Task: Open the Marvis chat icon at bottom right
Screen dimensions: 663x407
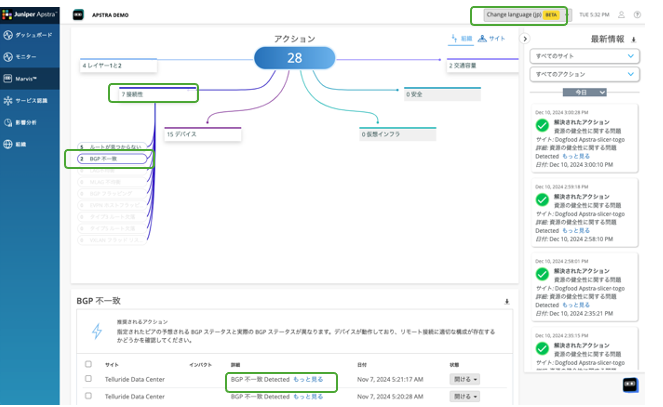Action: [x=630, y=384]
